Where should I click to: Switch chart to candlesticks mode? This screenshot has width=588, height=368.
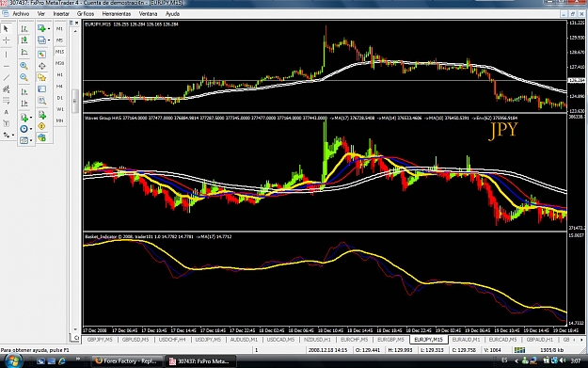24,40
